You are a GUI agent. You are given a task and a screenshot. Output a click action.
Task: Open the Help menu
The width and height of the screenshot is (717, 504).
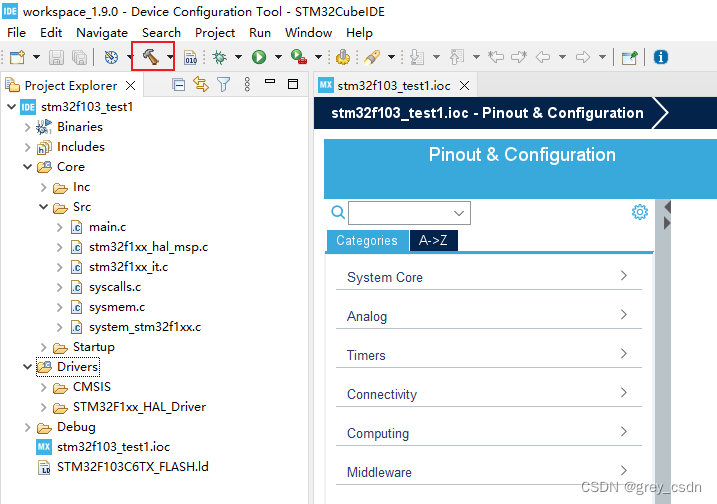(359, 33)
